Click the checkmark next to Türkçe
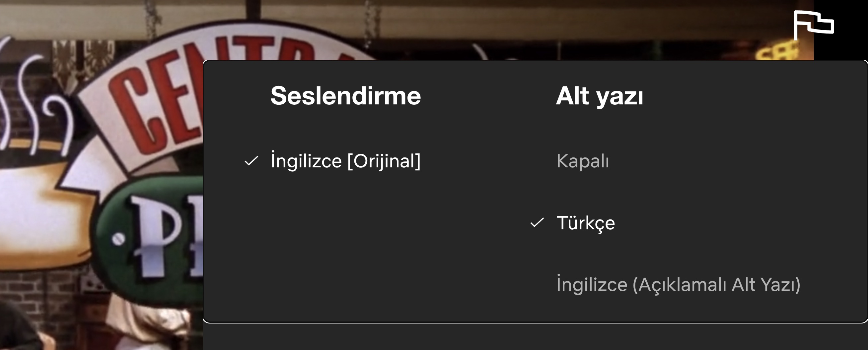The image size is (868, 350). [x=537, y=222]
